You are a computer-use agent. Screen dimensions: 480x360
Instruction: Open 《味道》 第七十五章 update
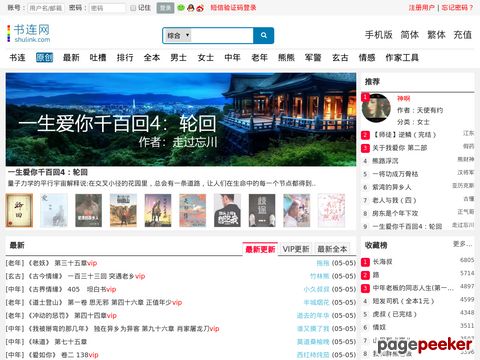58,342
